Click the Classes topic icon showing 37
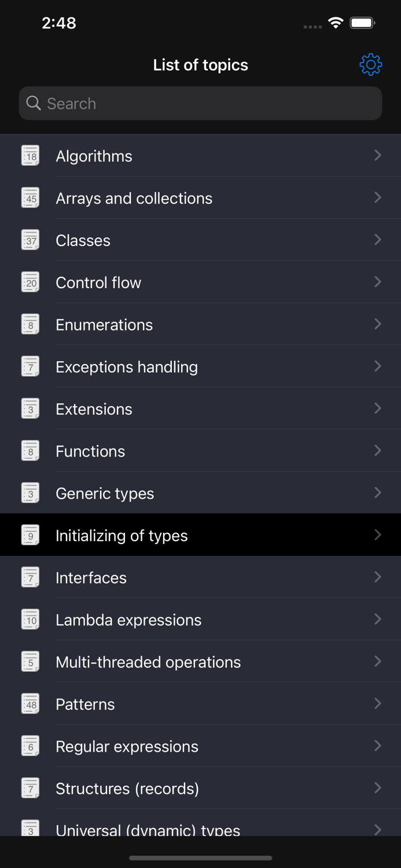 pyautogui.click(x=30, y=240)
